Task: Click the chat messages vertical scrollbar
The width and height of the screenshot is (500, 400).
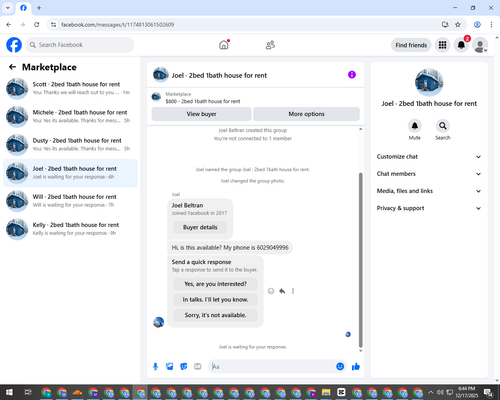Action: pyautogui.click(x=360, y=260)
